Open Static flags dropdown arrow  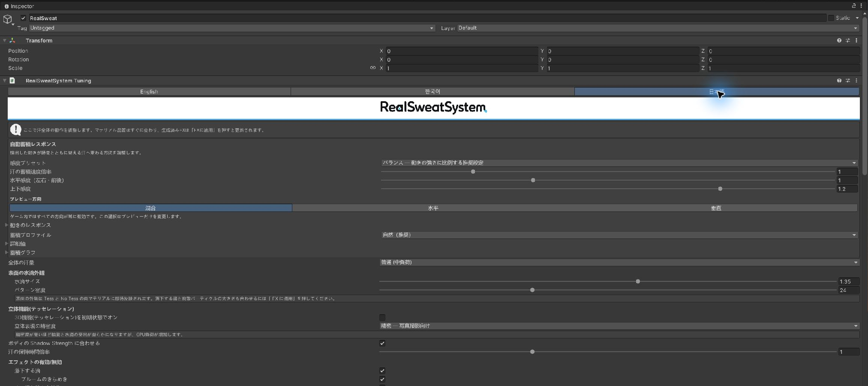tap(857, 18)
